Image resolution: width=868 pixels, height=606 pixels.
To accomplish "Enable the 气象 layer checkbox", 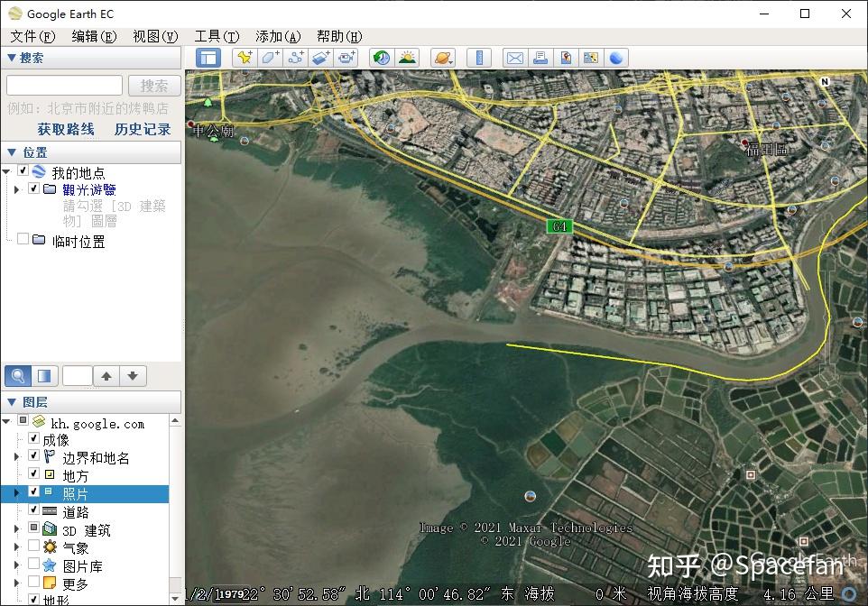I will click(x=33, y=546).
